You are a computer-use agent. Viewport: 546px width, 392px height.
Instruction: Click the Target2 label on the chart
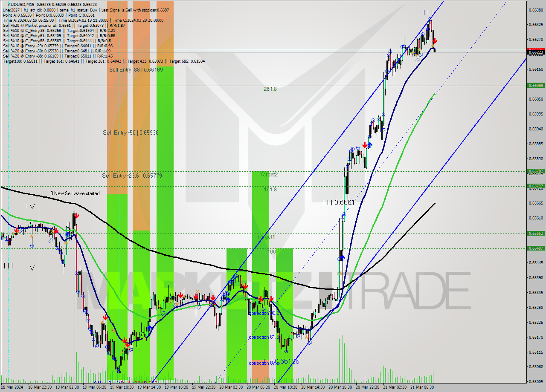click(x=269, y=175)
